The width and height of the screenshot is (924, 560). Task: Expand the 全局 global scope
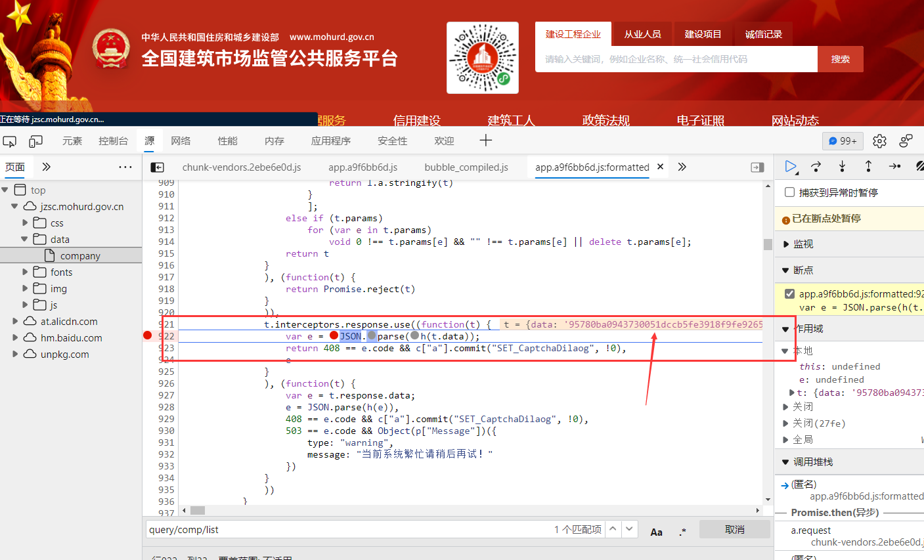pos(786,439)
